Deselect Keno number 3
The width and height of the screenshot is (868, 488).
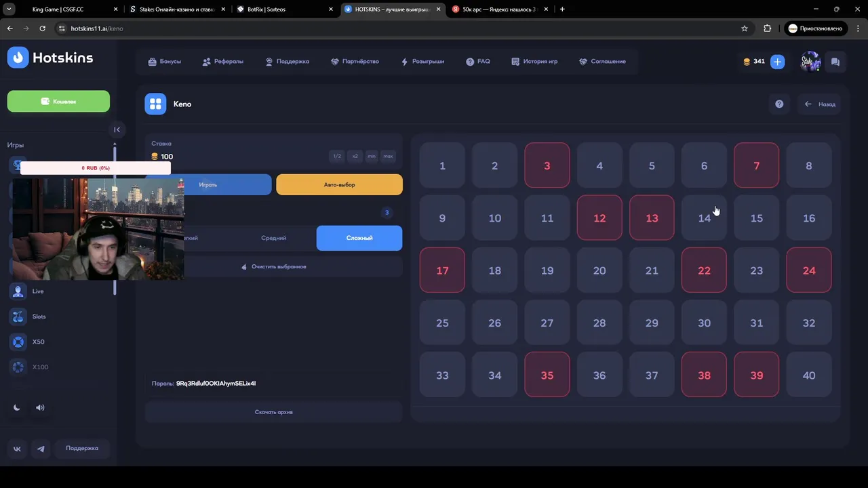547,165
